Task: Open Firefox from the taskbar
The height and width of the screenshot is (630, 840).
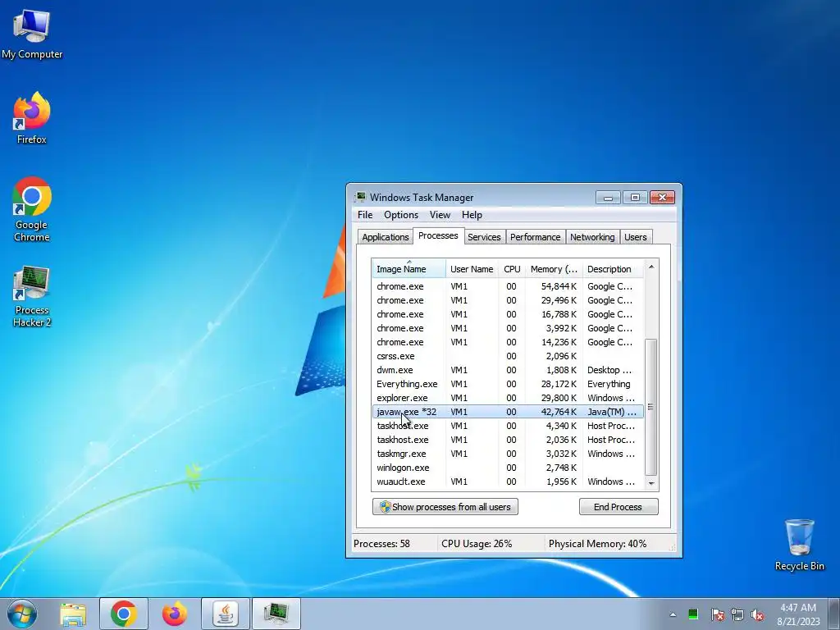Action: (175, 614)
